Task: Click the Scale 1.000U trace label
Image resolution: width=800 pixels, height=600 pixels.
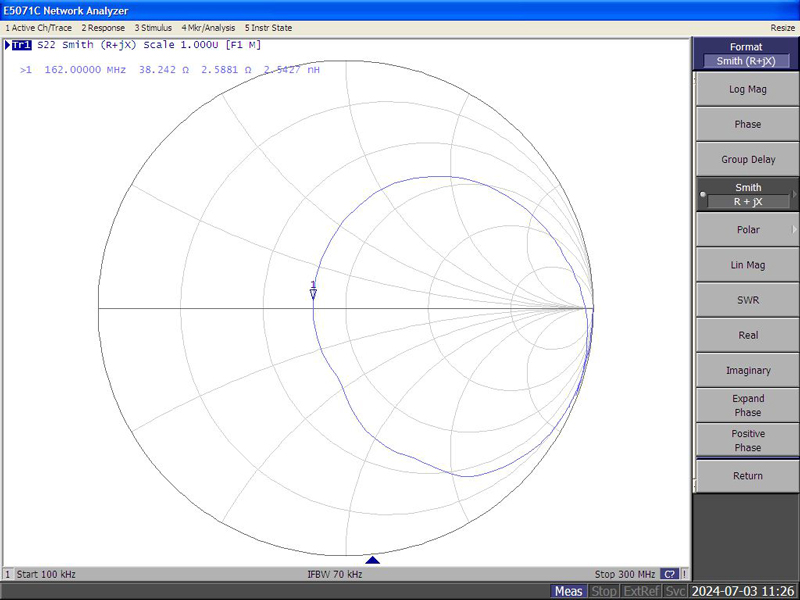Action: pyautogui.click(x=181, y=45)
